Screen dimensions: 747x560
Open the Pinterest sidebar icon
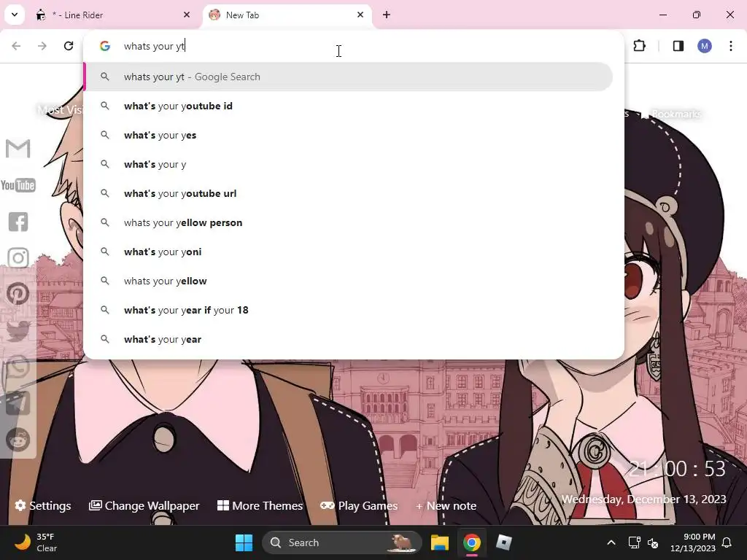18,294
